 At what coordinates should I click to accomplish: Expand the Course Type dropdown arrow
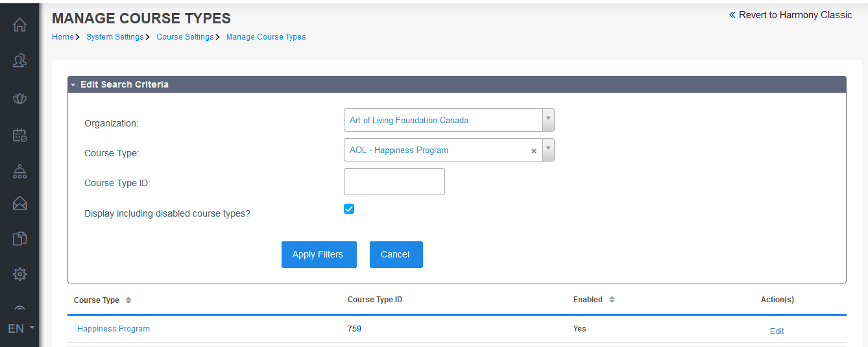548,150
